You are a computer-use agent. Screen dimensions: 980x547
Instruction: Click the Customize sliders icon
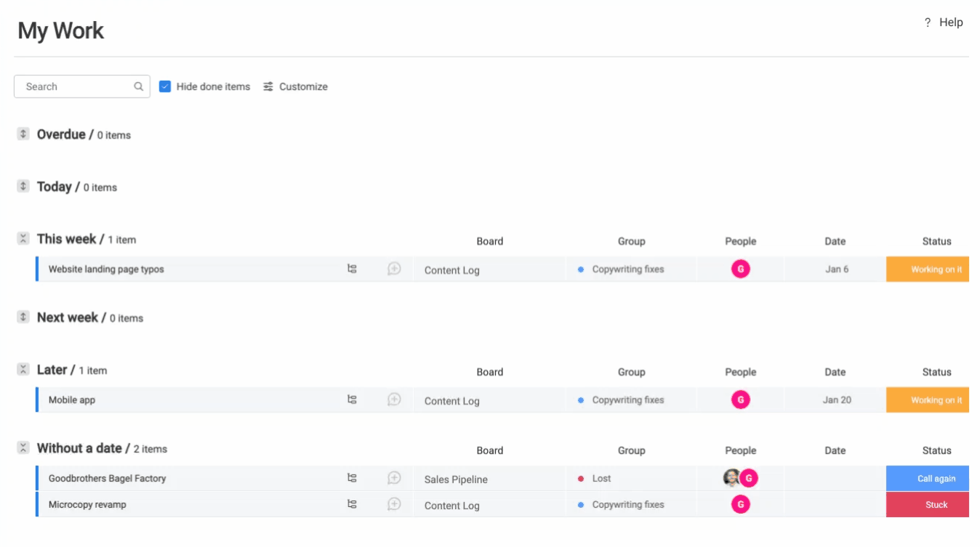click(268, 86)
